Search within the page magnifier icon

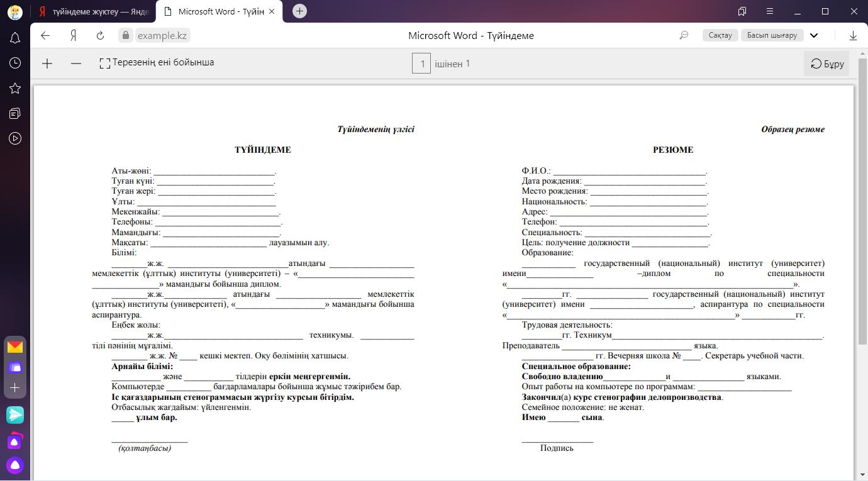point(684,35)
